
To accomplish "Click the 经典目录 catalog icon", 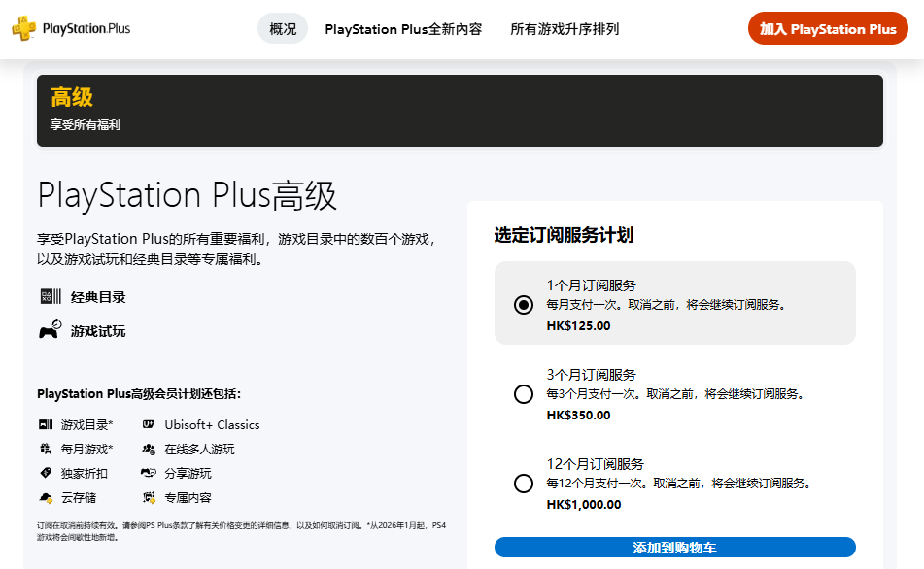I will point(51,296).
